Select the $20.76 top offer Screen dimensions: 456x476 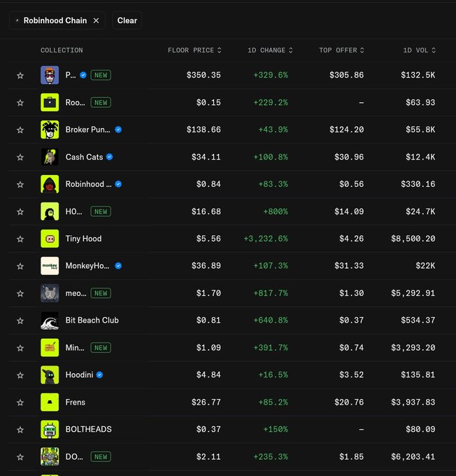pyautogui.click(x=349, y=402)
